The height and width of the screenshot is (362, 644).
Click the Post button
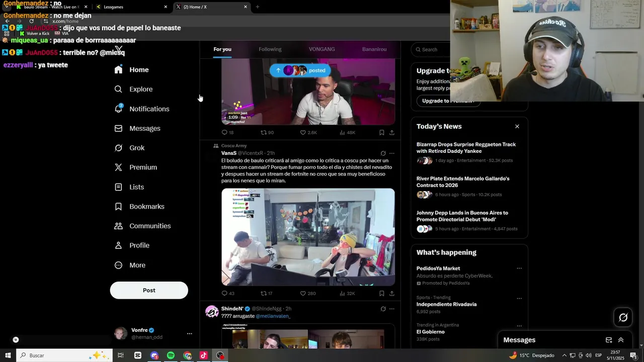point(149,290)
